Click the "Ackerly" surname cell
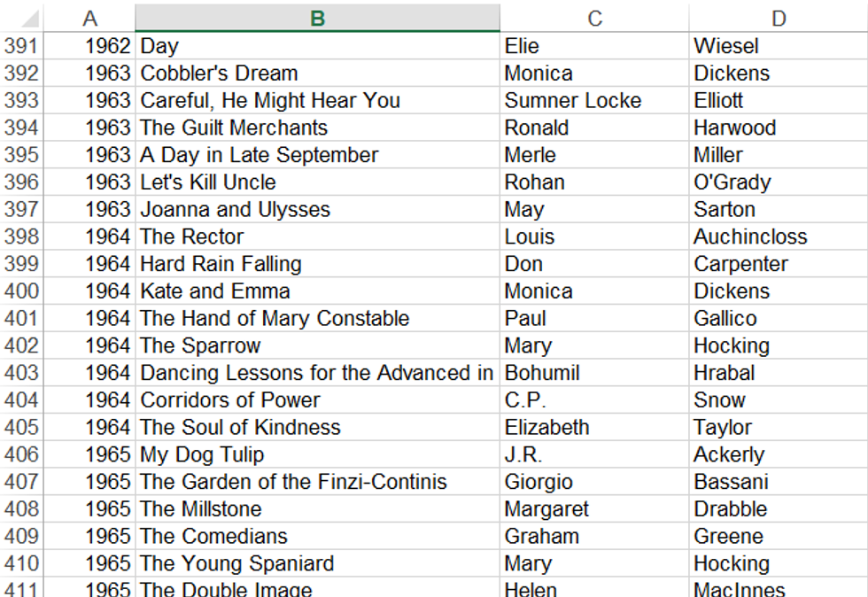Viewport: 868px width, 597px height. point(778,454)
